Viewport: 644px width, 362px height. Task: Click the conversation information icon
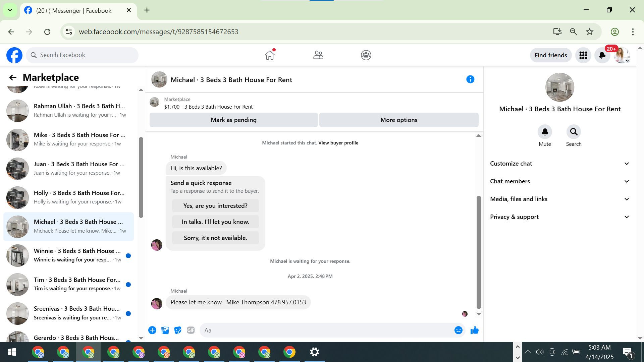point(470,79)
